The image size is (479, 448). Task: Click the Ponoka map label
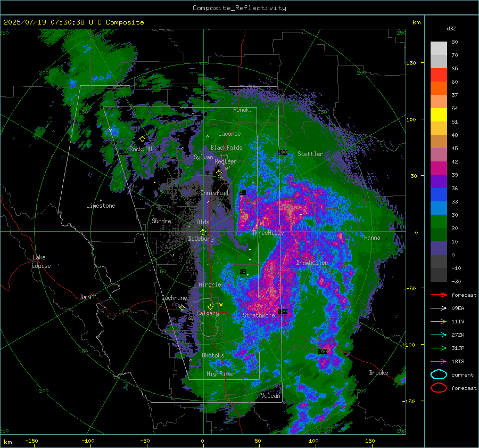[243, 110]
